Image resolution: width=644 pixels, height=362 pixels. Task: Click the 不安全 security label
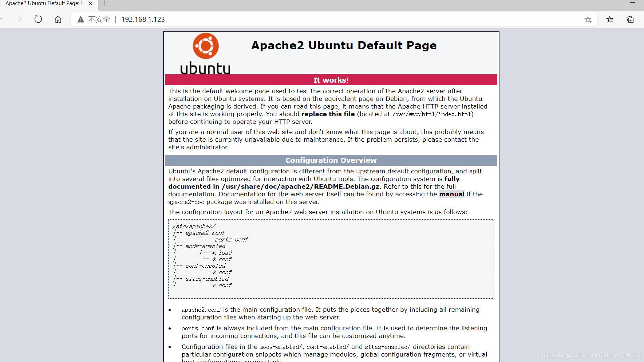click(99, 19)
